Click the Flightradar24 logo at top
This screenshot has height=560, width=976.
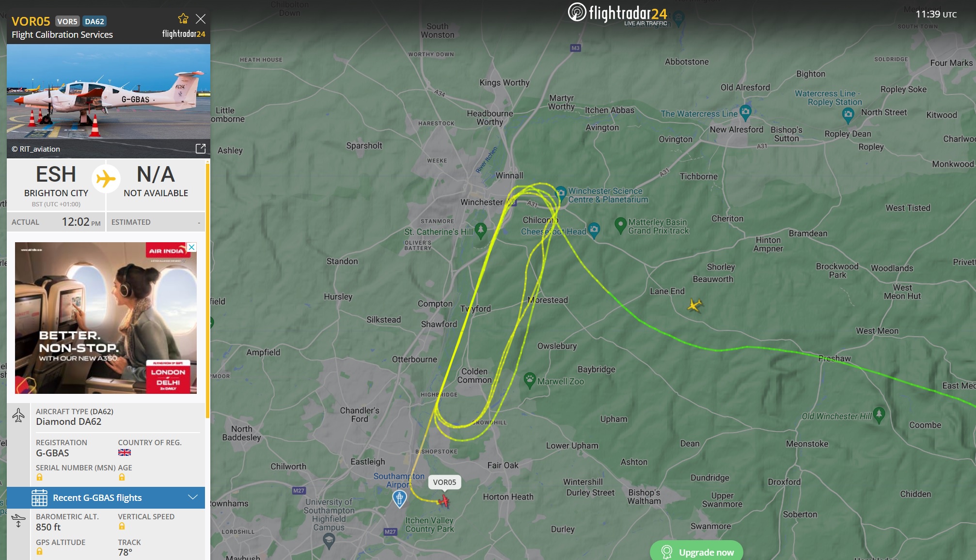coord(618,14)
